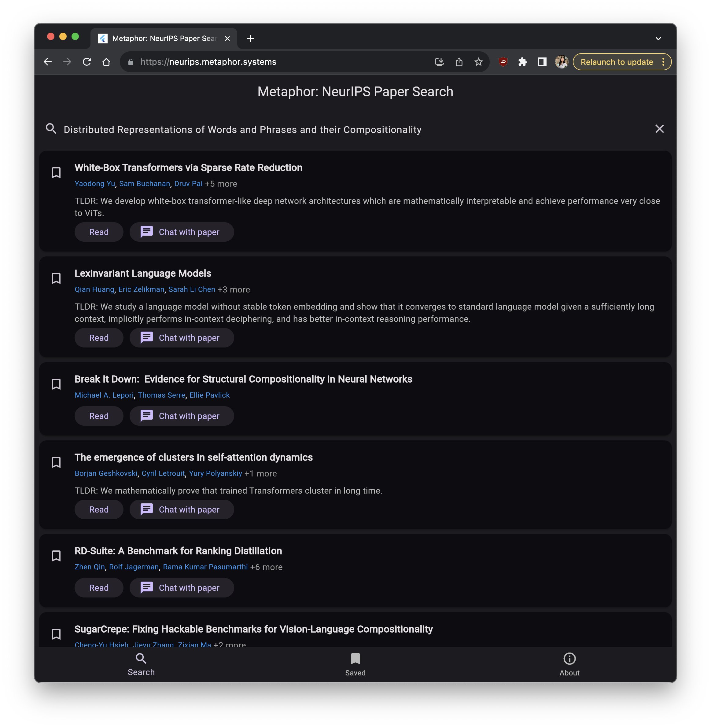Toggle bookmark on Lexinvariant Language Models

pyautogui.click(x=56, y=278)
